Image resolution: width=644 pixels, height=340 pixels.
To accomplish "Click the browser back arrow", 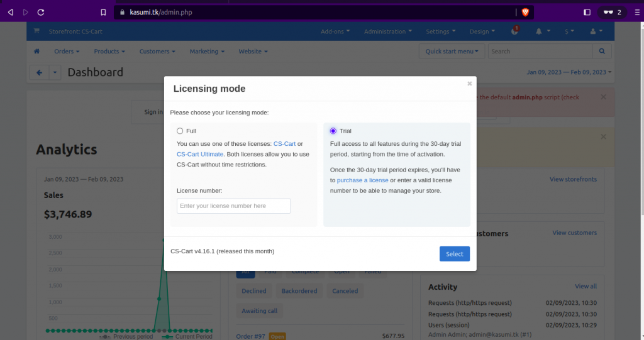I will (x=11, y=13).
